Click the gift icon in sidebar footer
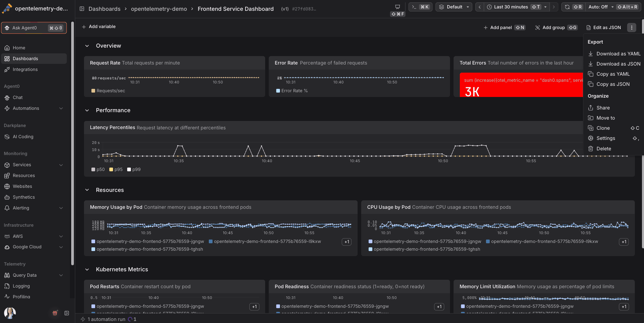The image size is (644, 323). [55, 313]
